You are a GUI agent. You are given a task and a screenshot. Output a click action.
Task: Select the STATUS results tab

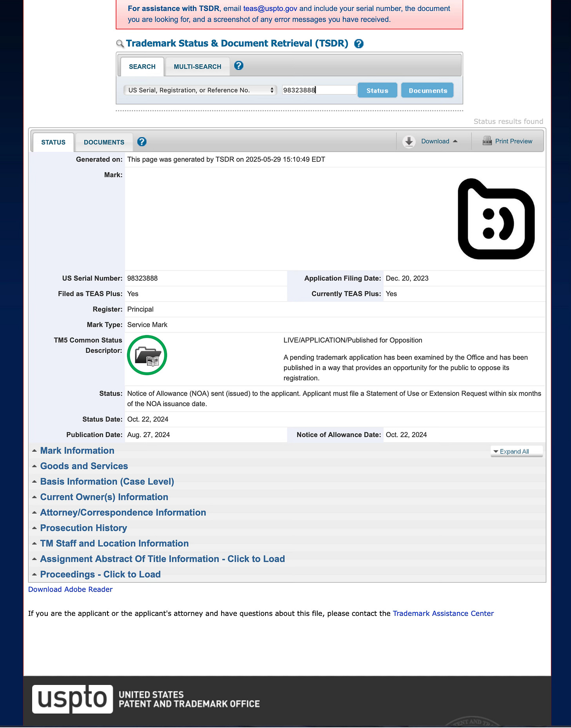pyautogui.click(x=53, y=142)
